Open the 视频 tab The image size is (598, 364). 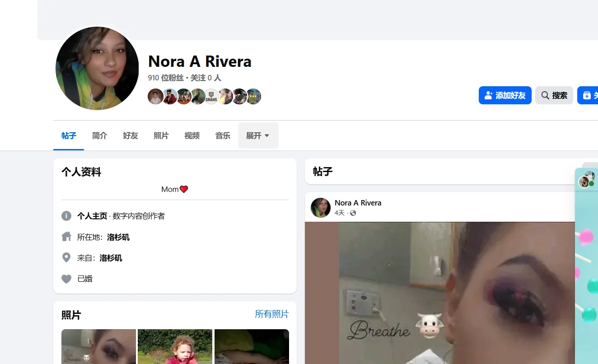(192, 135)
